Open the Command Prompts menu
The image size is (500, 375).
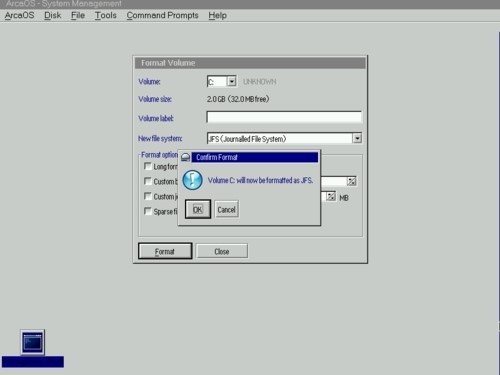162,15
